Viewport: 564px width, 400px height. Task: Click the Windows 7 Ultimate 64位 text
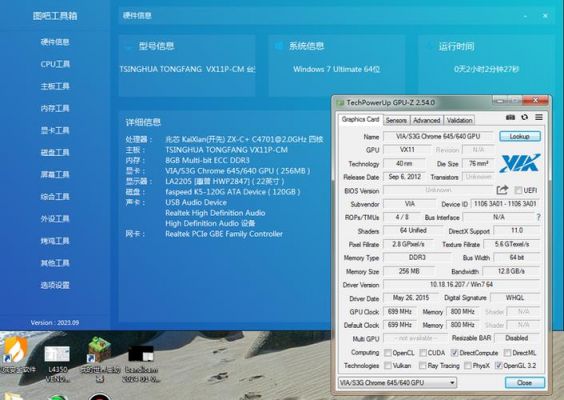coord(336,69)
